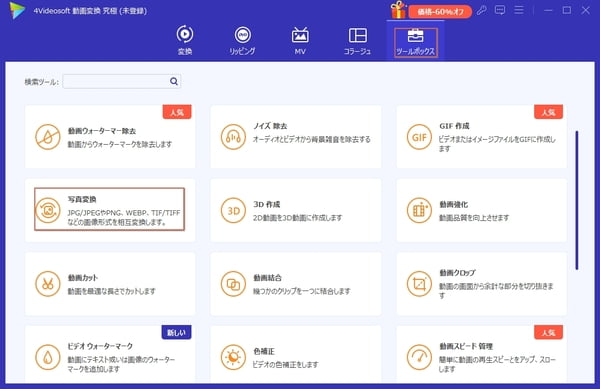The height and width of the screenshot is (389, 600).
Task: Click the GIF 作成 title text
Action: coord(454,126)
